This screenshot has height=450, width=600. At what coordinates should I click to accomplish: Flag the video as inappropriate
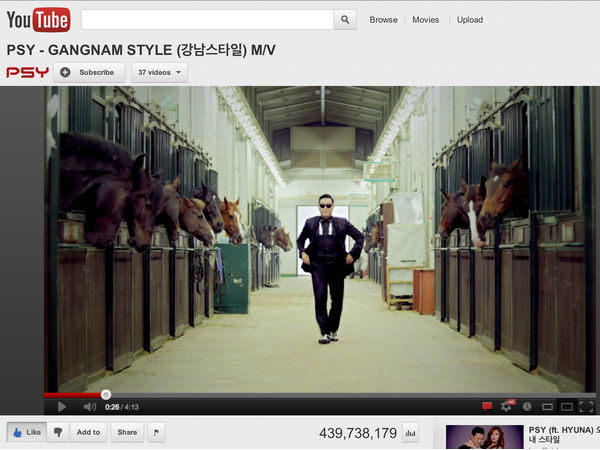[156, 432]
